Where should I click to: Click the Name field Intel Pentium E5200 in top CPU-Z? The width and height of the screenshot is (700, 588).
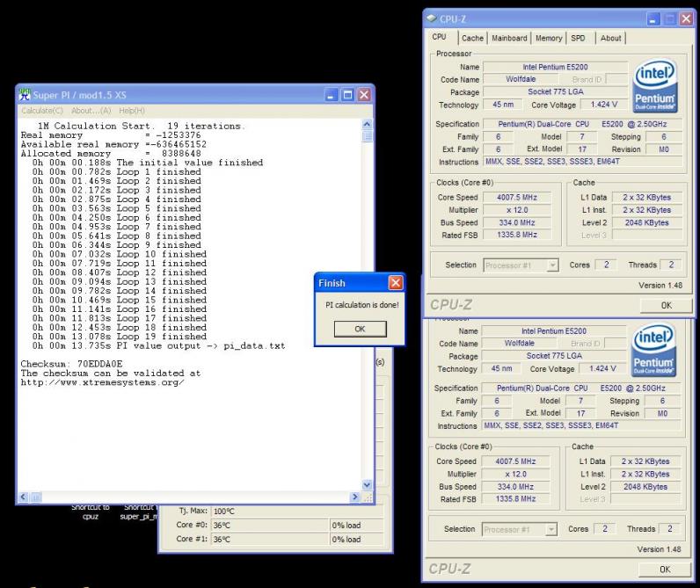(556, 67)
